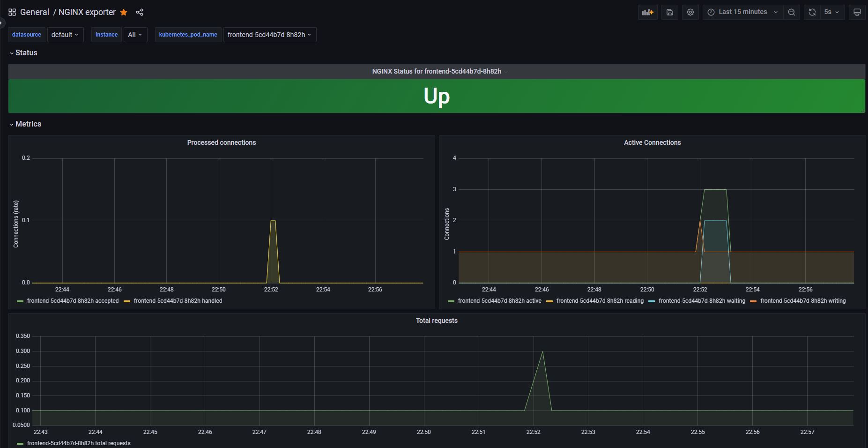This screenshot has height=448, width=868.
Task: Add a new panel
Action: click(648, 12)
